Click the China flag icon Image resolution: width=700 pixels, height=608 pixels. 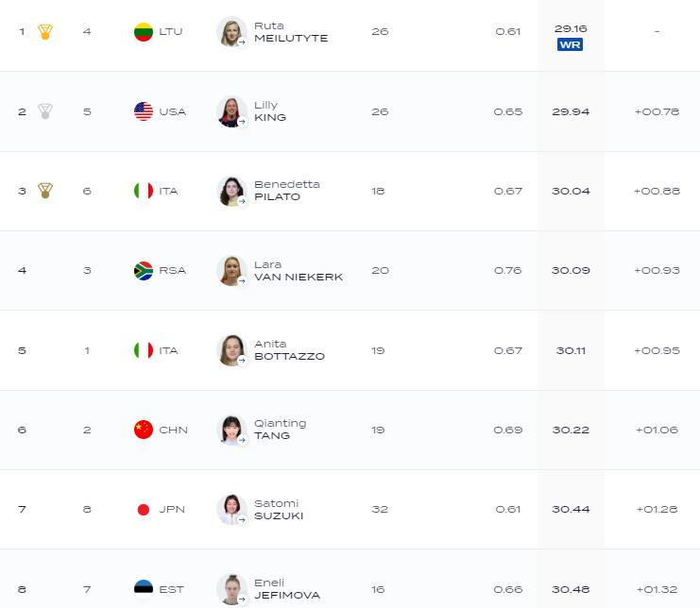(x=144, y=430)
